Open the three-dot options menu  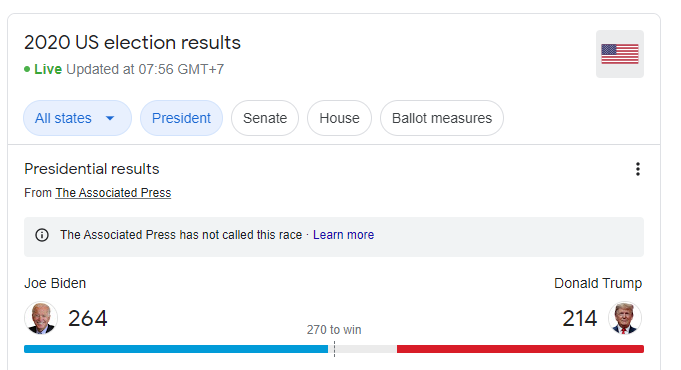tap(638, 169)
